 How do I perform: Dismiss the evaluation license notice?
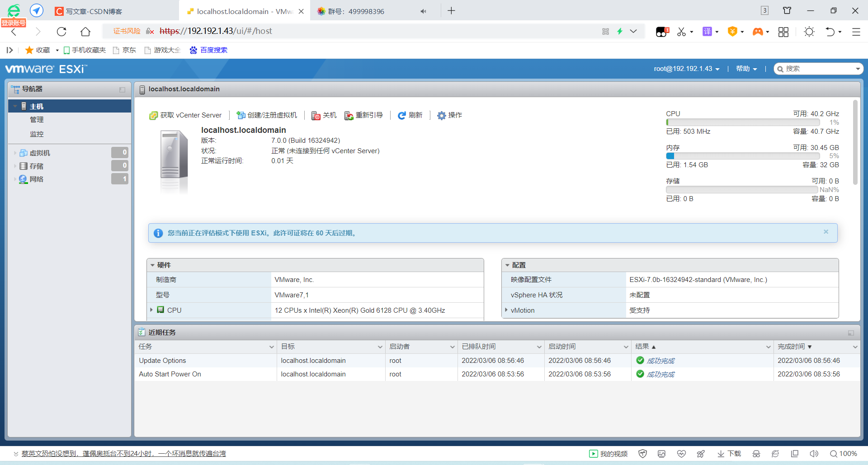point(826,232)
